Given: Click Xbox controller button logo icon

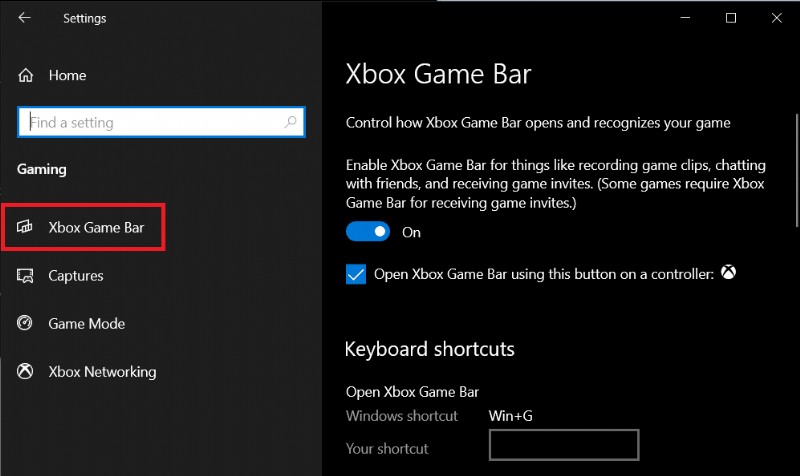Looking at the screenshot, I should (x=729, y=272).
